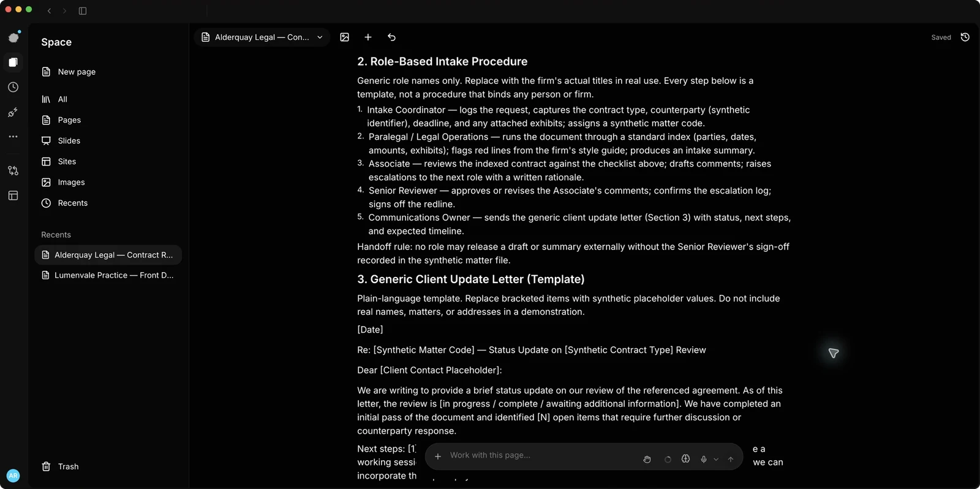The height and width of the screenshot is (489, 980).
Task: Activate the microphone voice input
Action: [704, 459]
